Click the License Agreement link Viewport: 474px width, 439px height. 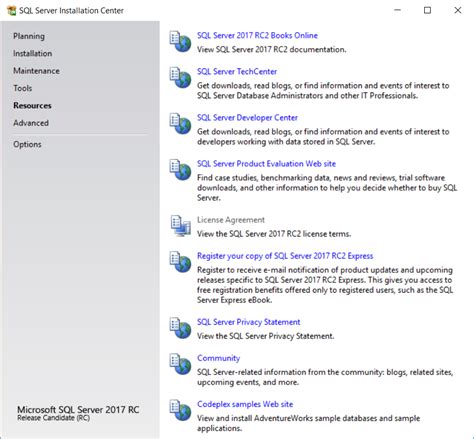(231, 220)
